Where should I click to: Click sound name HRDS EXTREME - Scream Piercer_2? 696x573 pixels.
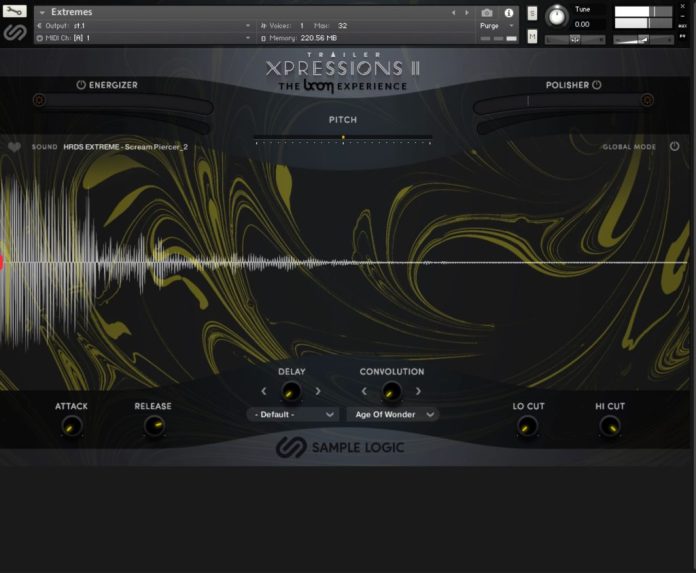126,147
